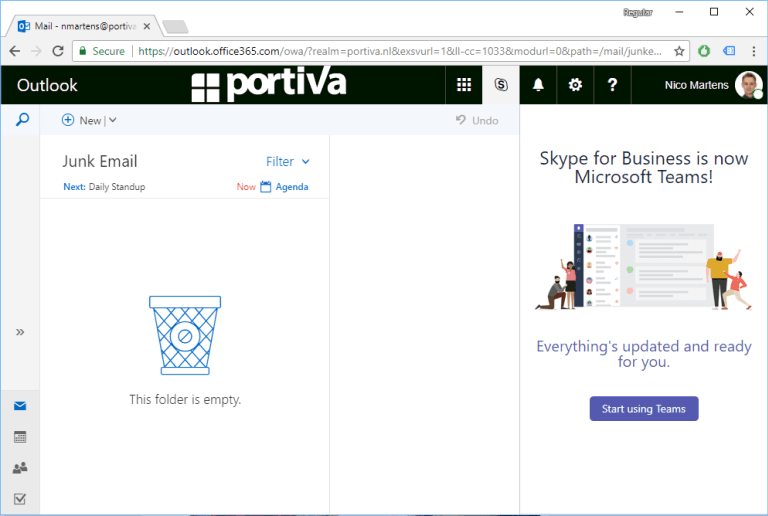This screenshot has height=516, width=768.
Task: Open the settings gear
Action: [575, 85]
